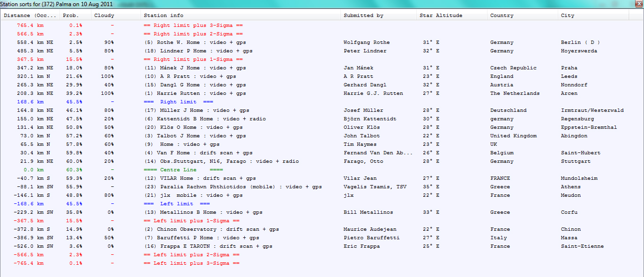Sort by the Star Altitude column header
This screenshot has width=644, height=277.
click(452, 16)
